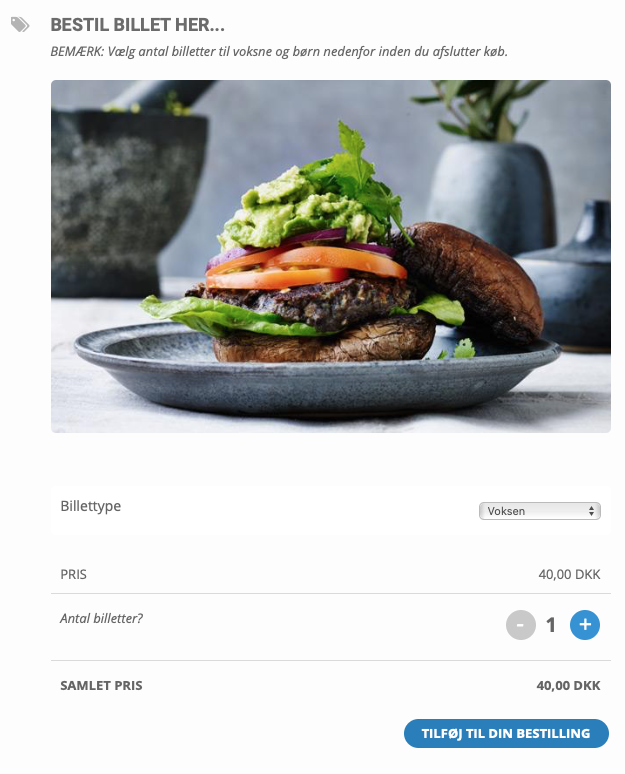Click the PRIS label
Screen dimensions: 625x774
[x=74, y=575]
